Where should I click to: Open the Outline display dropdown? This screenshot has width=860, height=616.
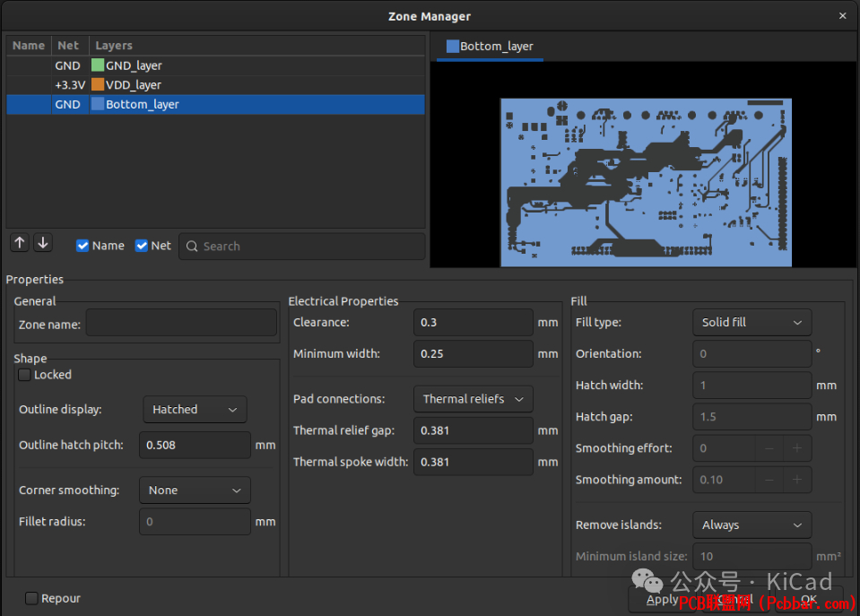click(195, 410)
